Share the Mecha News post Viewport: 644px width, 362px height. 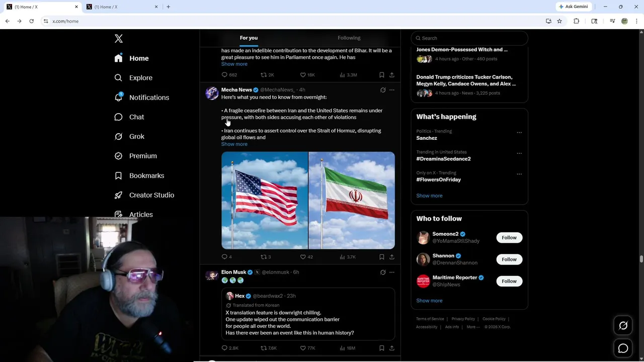tap(391, 257)
